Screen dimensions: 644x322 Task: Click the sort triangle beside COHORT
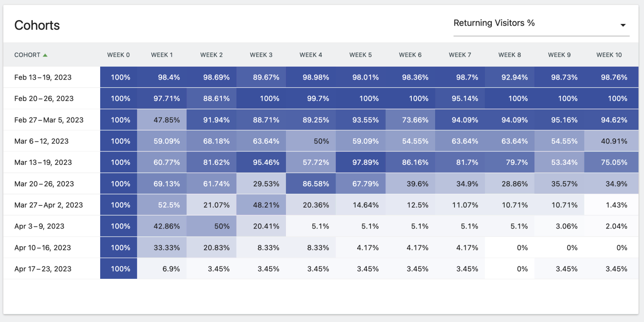click(x=46, y=55)
